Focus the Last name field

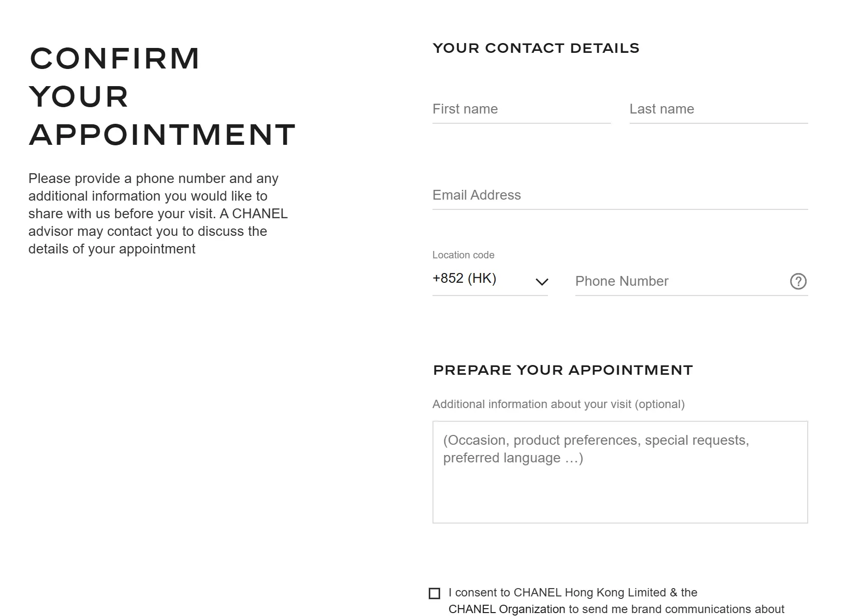coord(718,109)
